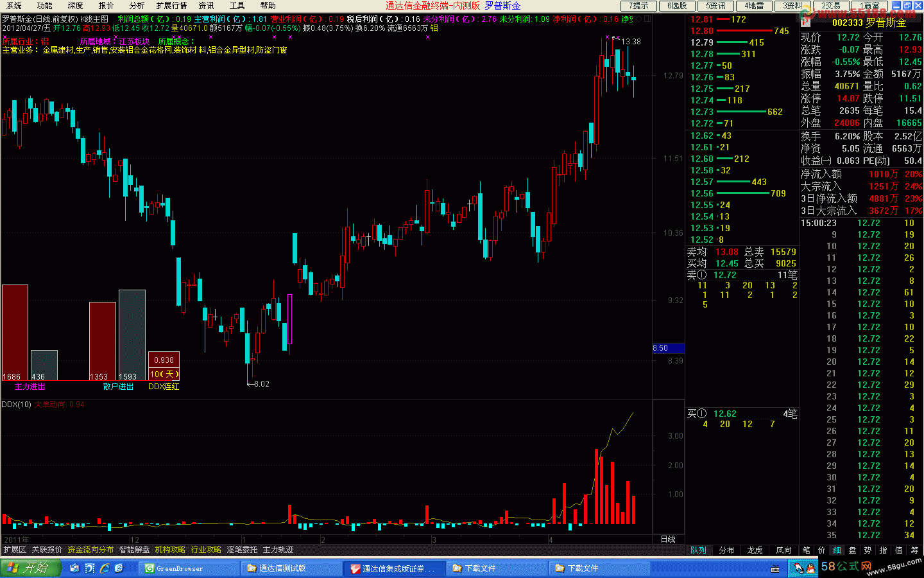This screenshot has width=924, height=578.
Task: Click the diamond icon beside chart header
Action: 638,19
